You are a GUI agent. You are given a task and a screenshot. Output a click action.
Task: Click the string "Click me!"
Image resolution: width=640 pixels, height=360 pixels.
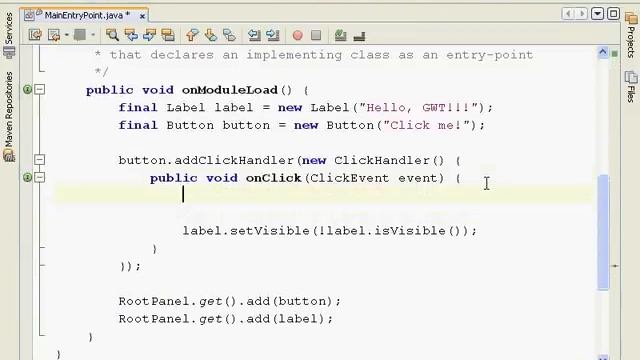click(427, 125)
